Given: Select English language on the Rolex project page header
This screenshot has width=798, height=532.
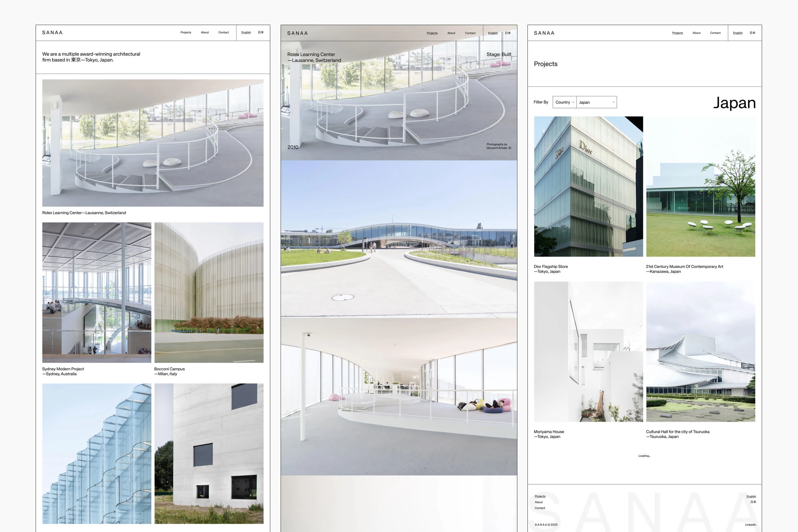Looking at the screenshot, I should pyautogui.click(x=493, y=33).
